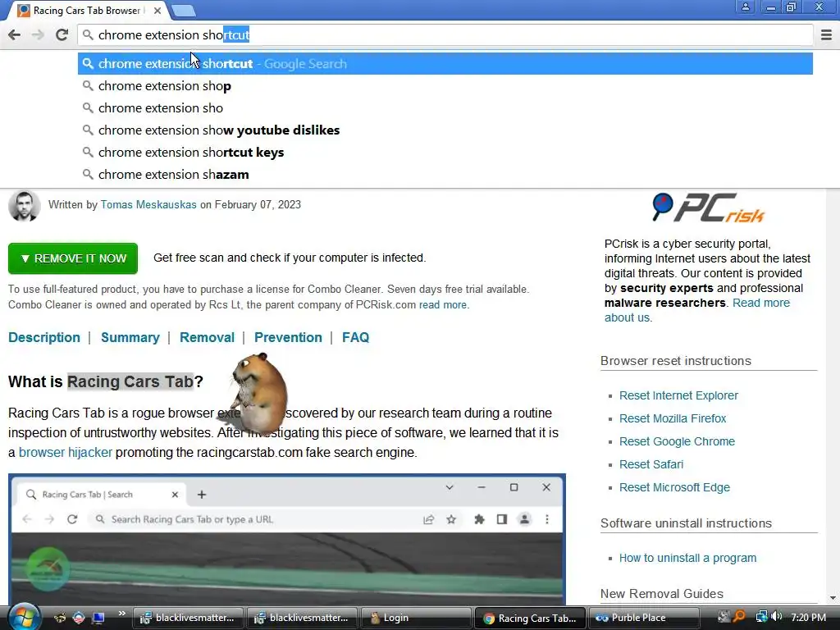Open 'How to uninstall a program' link
Viewport: 840px width, 630px height.
pyautogui.click(x=687, y=558)
